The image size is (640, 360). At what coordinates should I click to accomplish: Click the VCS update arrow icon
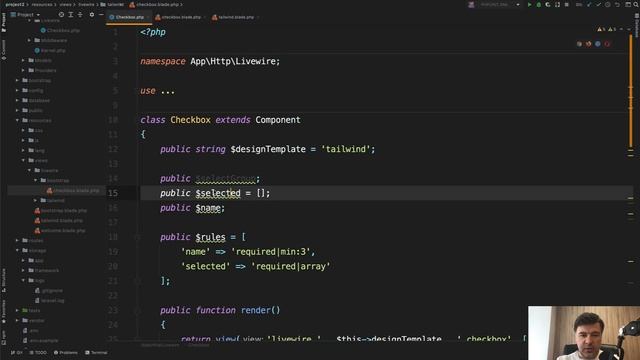click(589, 4)
